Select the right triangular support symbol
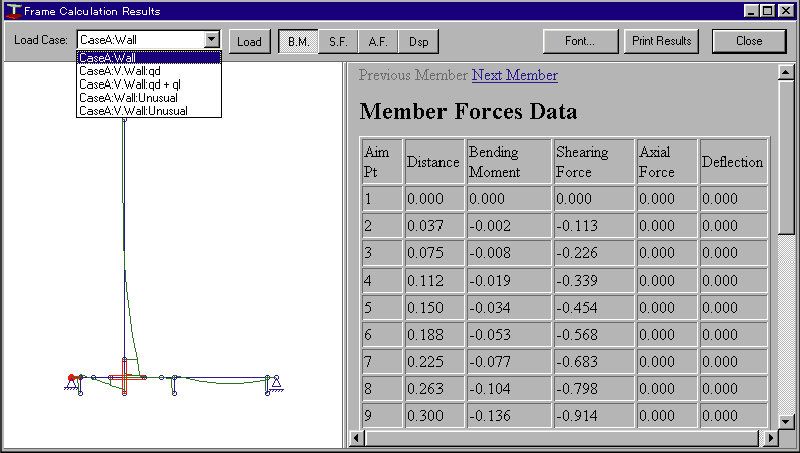This screenshot has width=800, height=453. (x=274, y=383)
